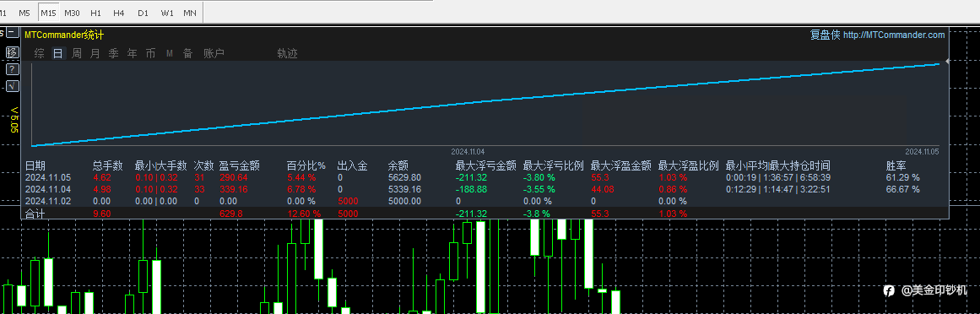
Task: Open the 账户 account tab
Action: pyautogui.click(x=214, y=54)
